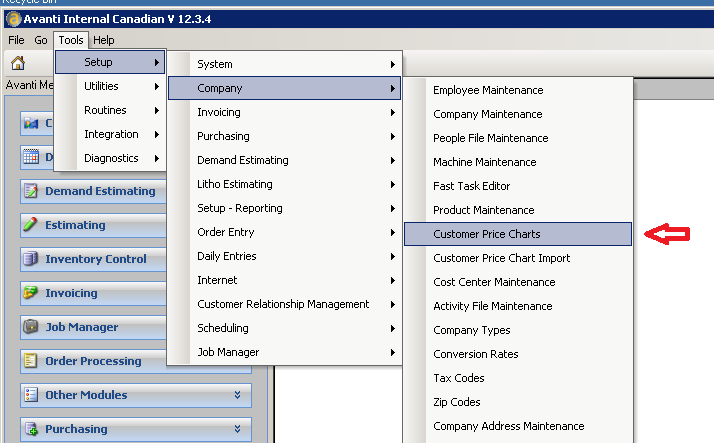Open the Internet submenu
Viewport: 714px width, 443px height.
click(x=285, y=280)
